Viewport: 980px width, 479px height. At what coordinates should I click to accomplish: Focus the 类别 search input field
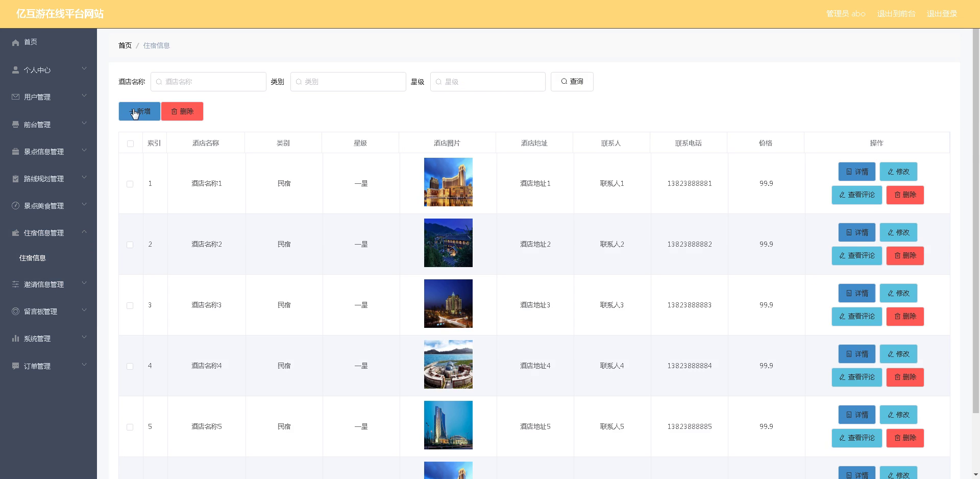point(348,82)
